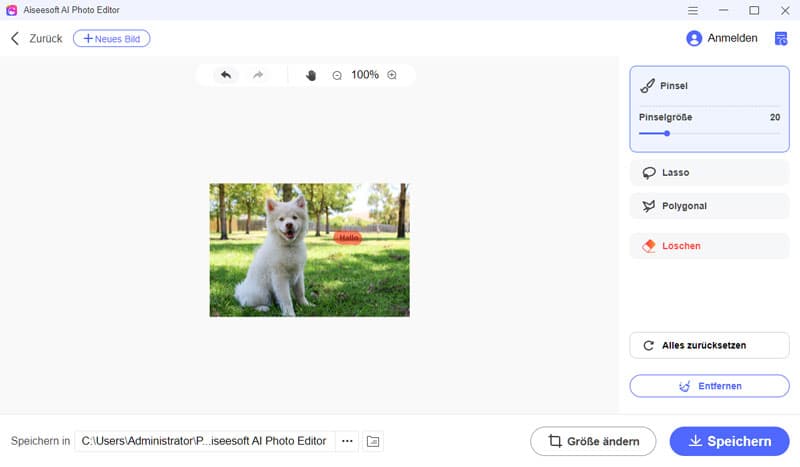This screenshot has height=467, width=800.
Task: Click the save path input field
Action: 204,441
